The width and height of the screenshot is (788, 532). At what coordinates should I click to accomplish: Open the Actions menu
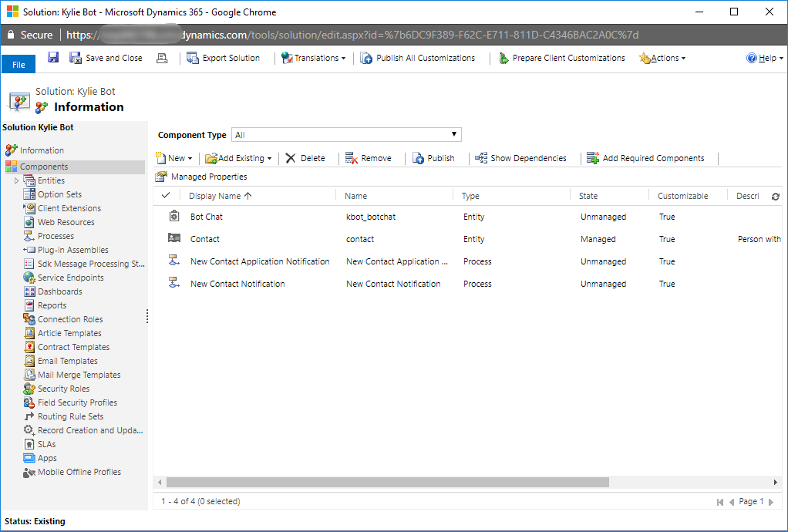click(662, 58)
